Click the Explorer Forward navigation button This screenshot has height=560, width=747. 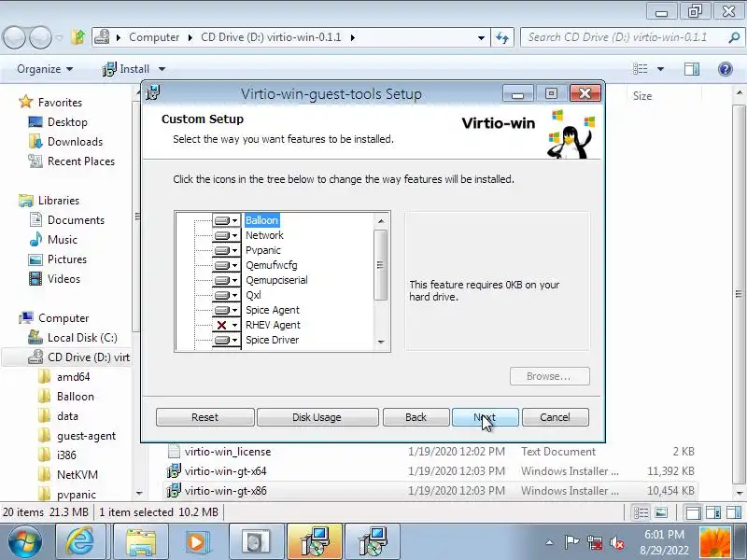click(40, 37)
